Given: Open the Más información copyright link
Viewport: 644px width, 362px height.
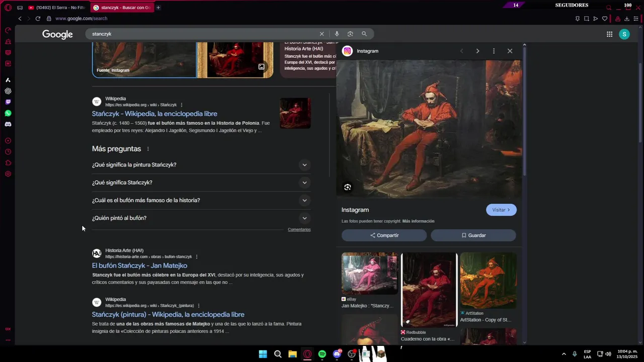Looking at the screenshot, I should [x=418, y=221].
